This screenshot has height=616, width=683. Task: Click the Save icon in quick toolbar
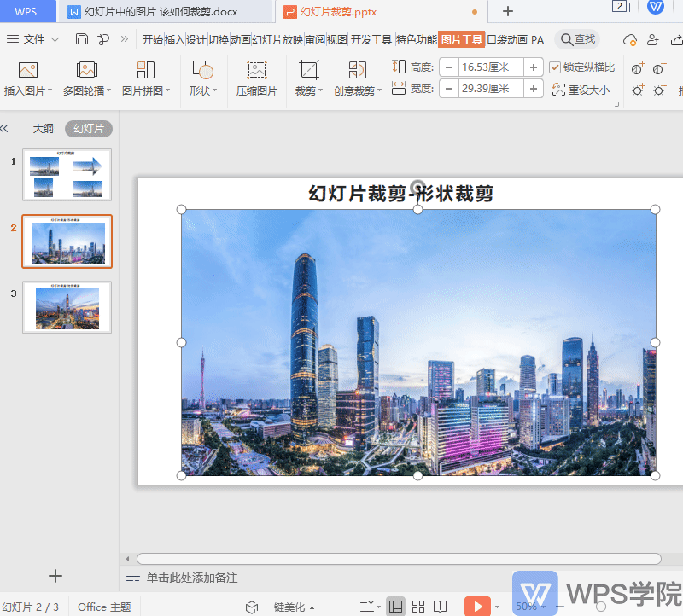click(x=81, y=39)
